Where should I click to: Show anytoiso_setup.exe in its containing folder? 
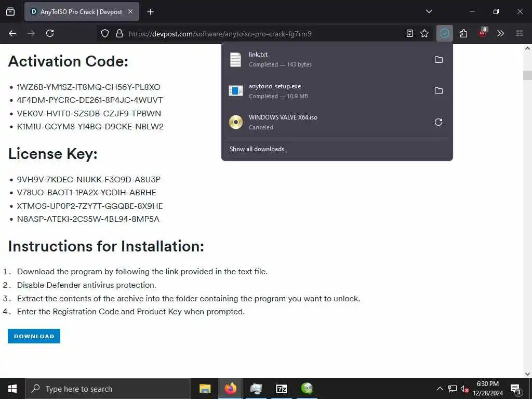click(438, 90)
